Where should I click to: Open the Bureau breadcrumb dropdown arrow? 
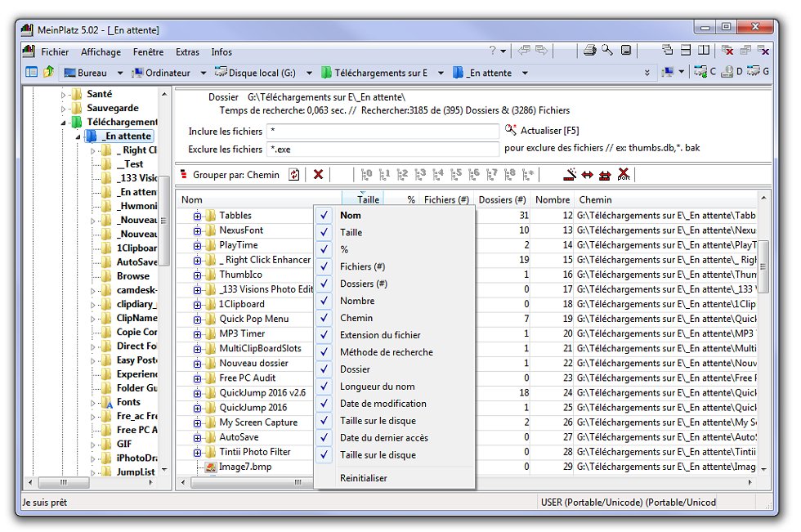click(120, 73)
